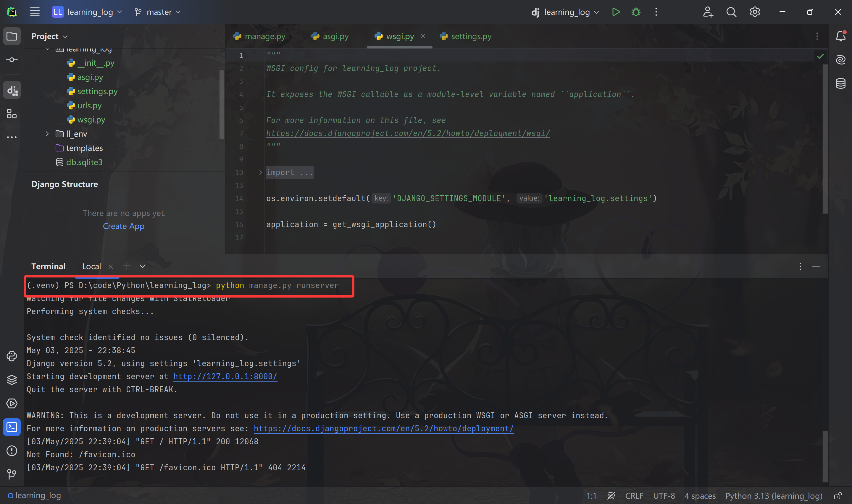Click the Debug bug icon
This screenshot has width=852, height=504.
point(636,12)
